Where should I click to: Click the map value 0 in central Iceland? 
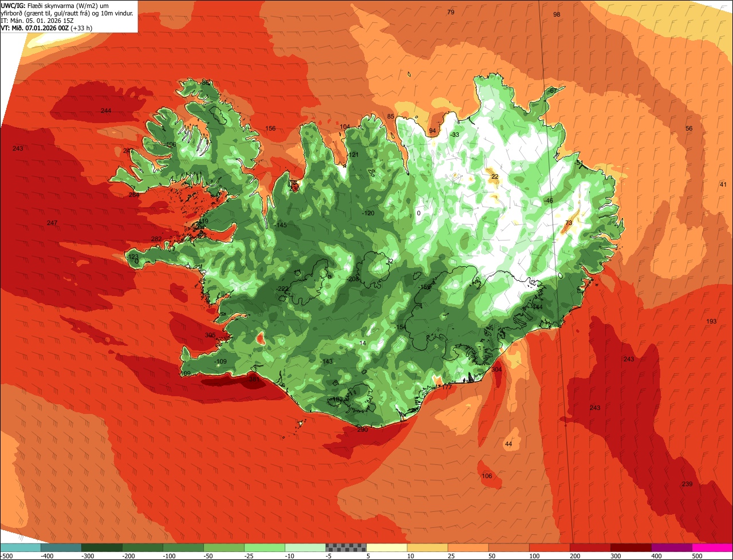click(419, 213)
